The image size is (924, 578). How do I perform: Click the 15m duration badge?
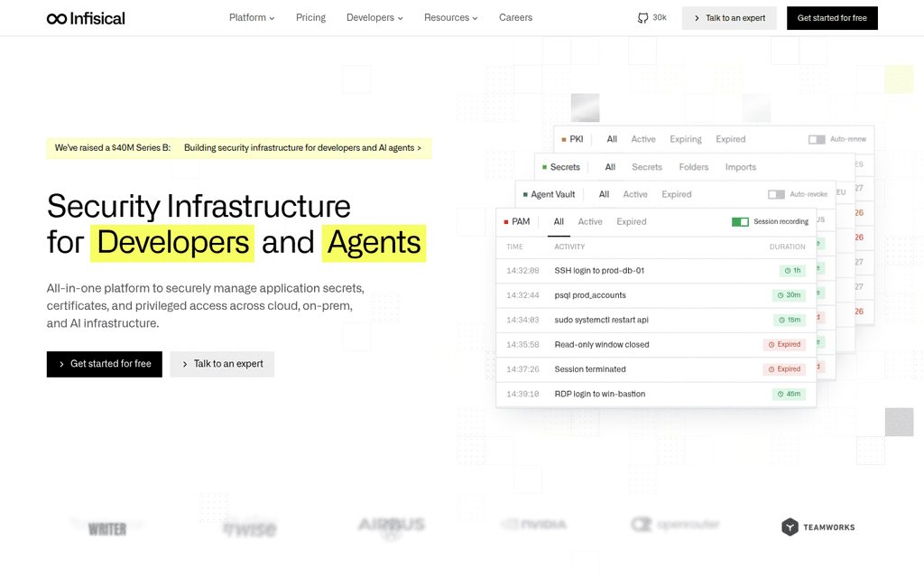789,321
